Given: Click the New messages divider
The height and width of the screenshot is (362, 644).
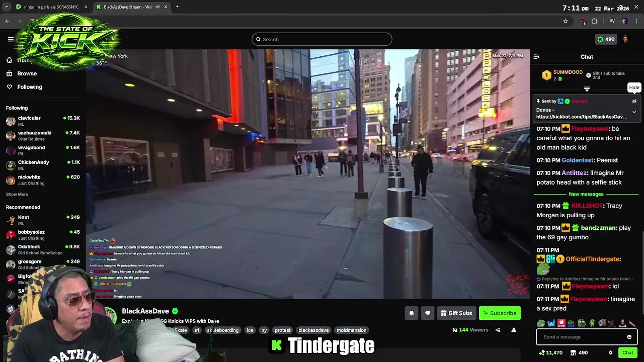Looking at the screenshot, I should (586, 194).
